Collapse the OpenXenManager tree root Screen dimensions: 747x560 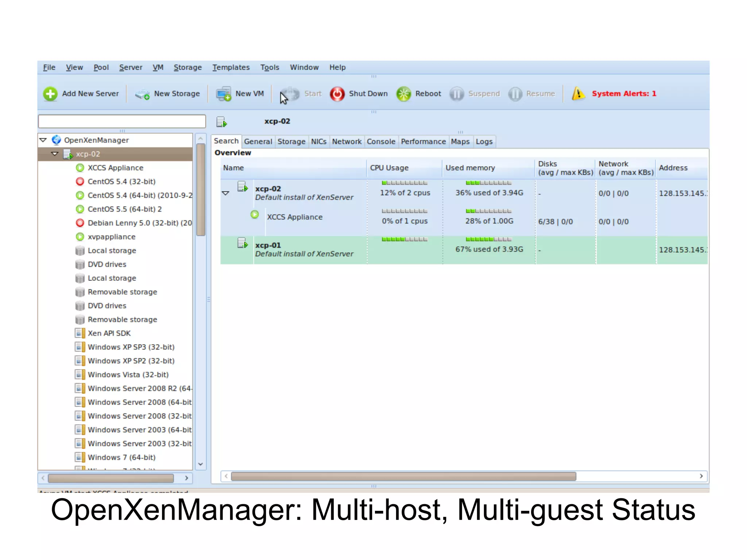coord(43,140)
